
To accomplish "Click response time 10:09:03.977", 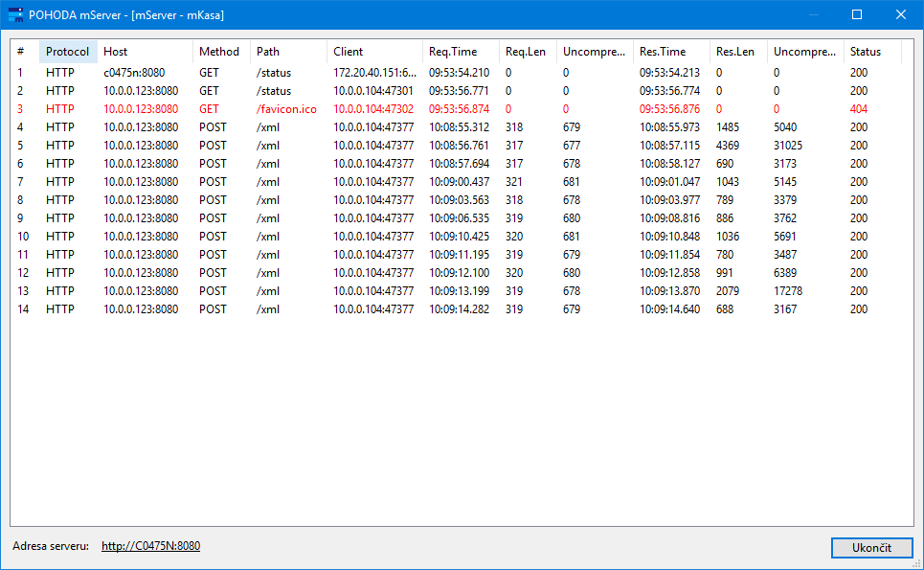I will 670,200.
